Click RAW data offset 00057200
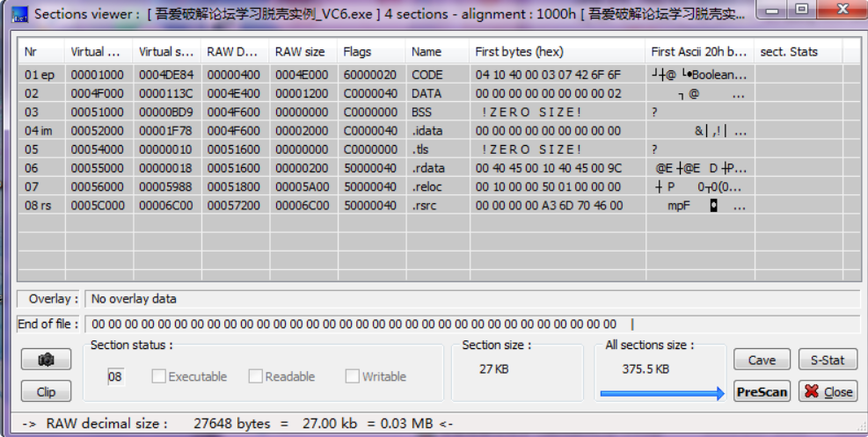Image resolution: width=868 pixels, height=437 pixels. [234, 205]
